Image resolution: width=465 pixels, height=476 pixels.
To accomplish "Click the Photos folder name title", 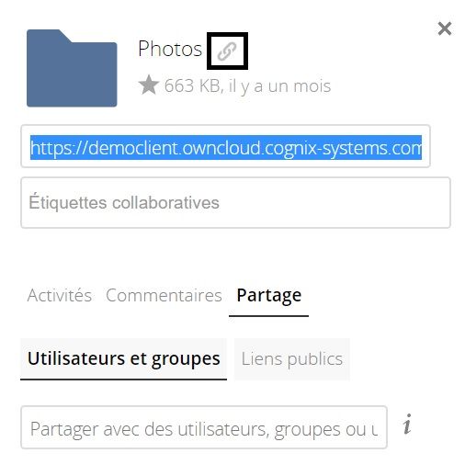I will coord(170,49).
